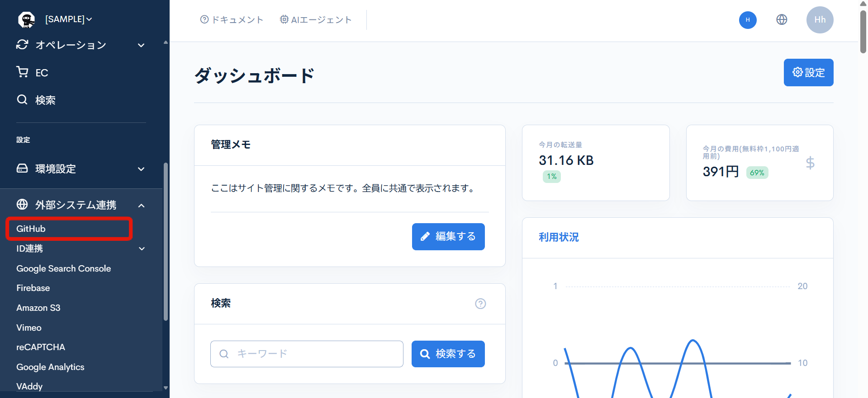This screenshot has width=868, height=398.
Task: Click the language globe icon in header
Action: [782, 19]
